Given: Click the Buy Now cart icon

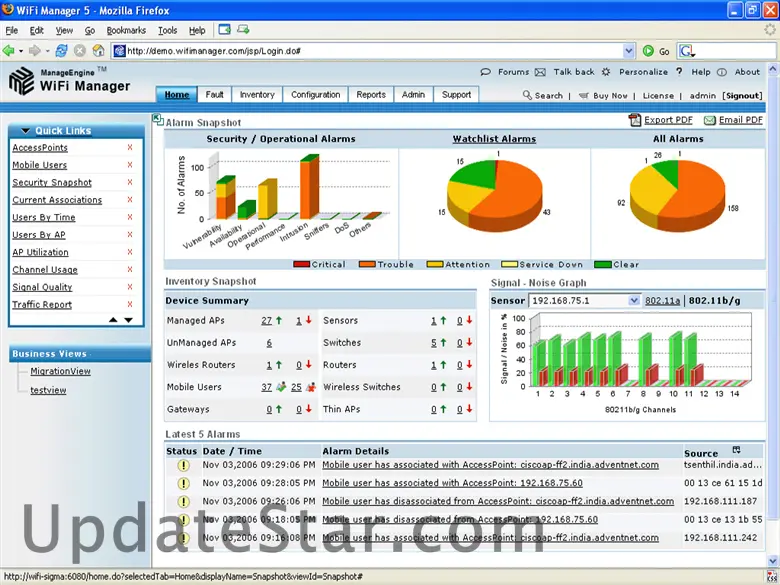Looking at the screenshot, I should [x=584, y=96].
